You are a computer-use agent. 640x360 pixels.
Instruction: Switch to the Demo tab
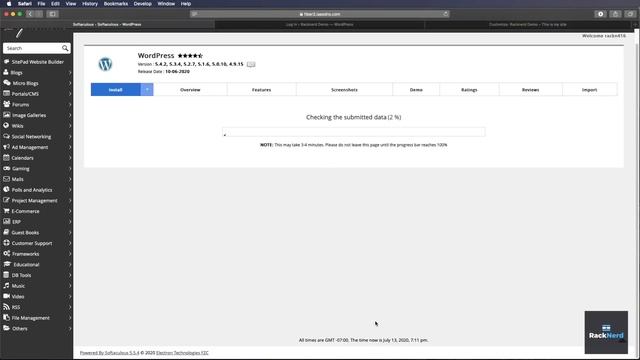(416, 89)
